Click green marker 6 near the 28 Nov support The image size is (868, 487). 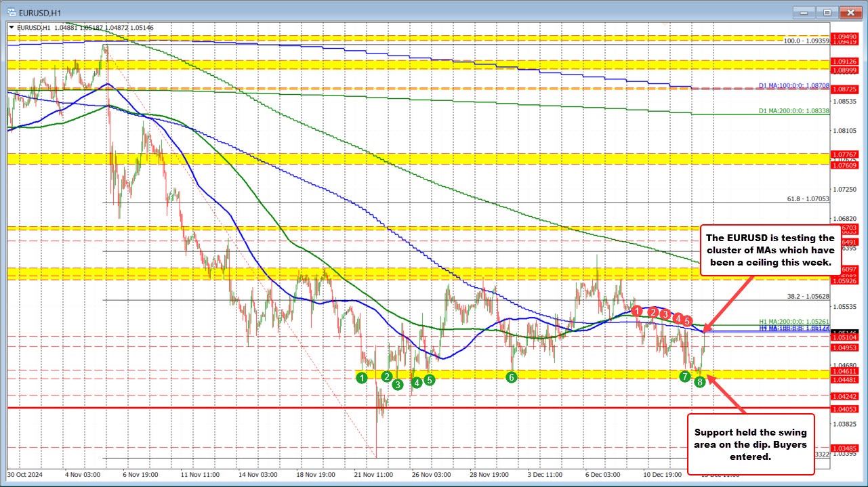(512, 377)
